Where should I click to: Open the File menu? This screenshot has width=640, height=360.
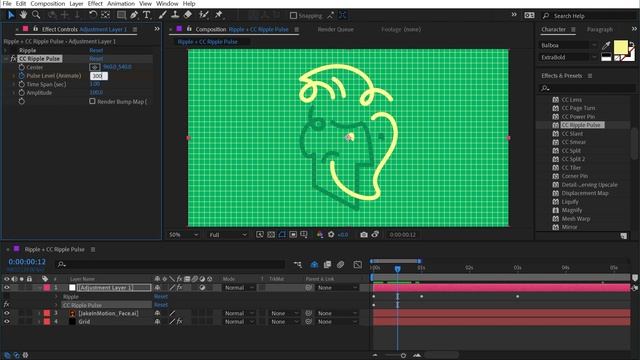click(7, 4)
